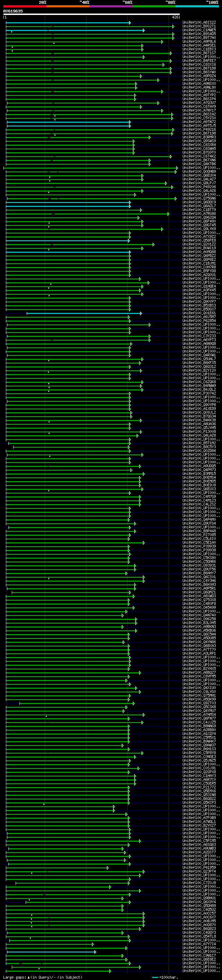Select label UniRef100_B7QG34
This screenshot has width=222, height=980.
[199, 416]
